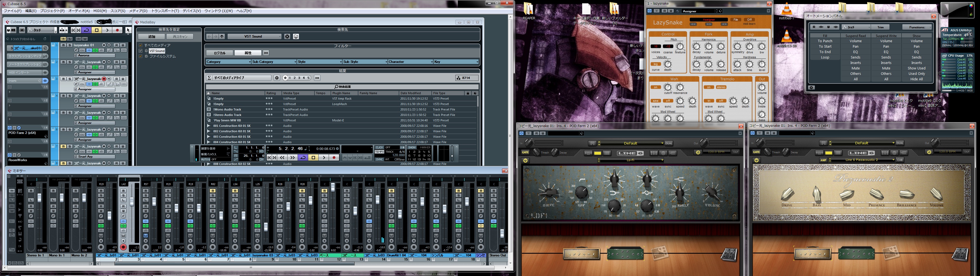
Task: Toggle the ファイルシステム checkbox
Action: coord(140,56)
